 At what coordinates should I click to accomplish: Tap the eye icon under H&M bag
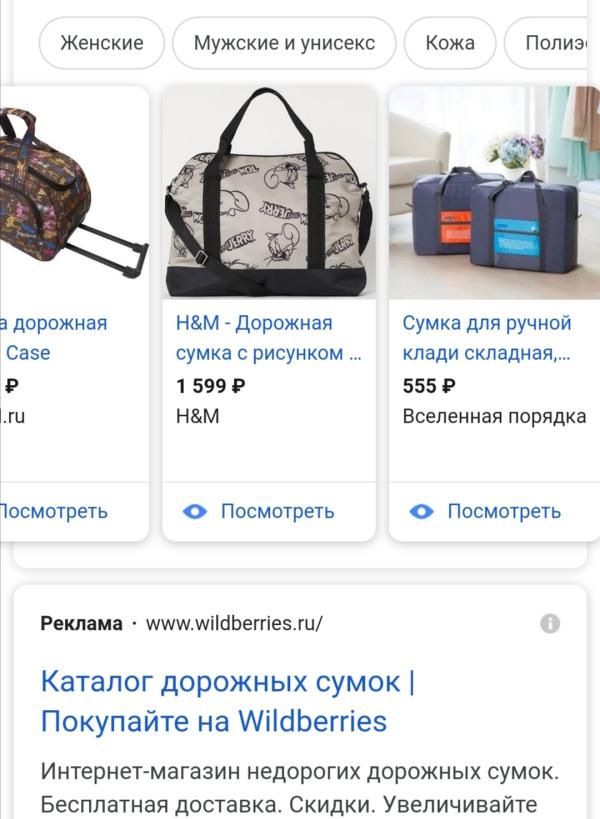(195, 511)
